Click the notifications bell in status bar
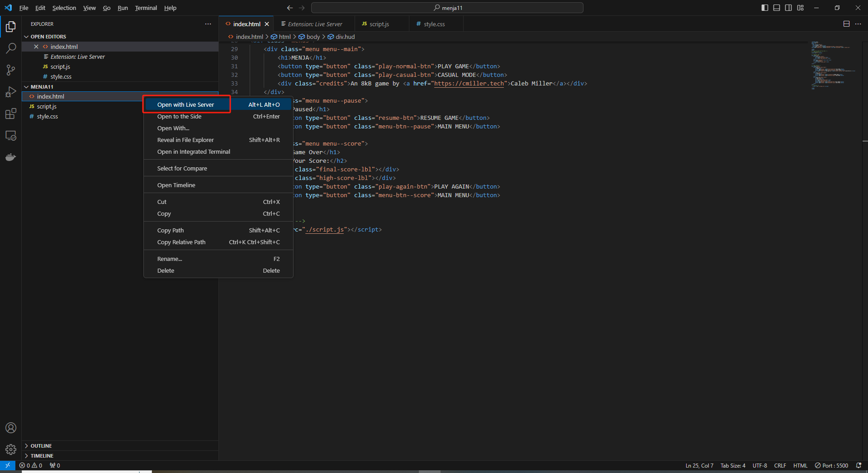Image resolution: width=868 pixels, height=473 pixels. [859, 465]
